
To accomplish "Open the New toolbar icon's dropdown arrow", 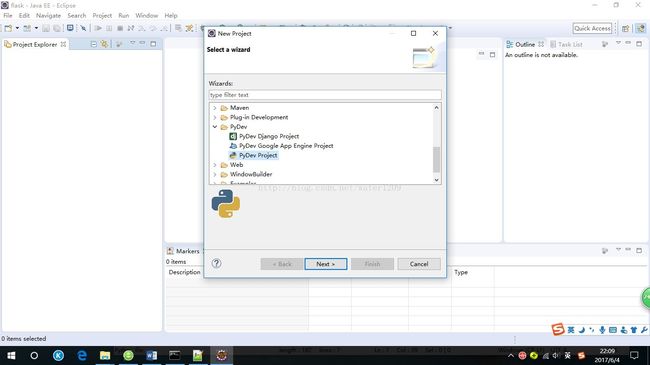I will tap(17, 28).
